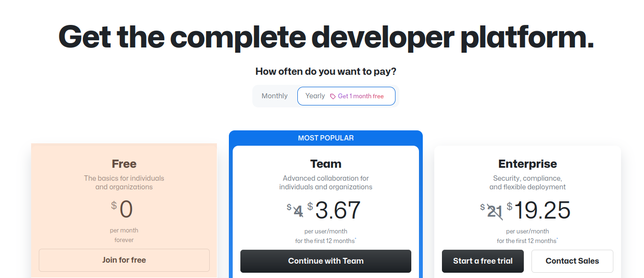
Task: Click the Contact Sales button
Action: 572,261
